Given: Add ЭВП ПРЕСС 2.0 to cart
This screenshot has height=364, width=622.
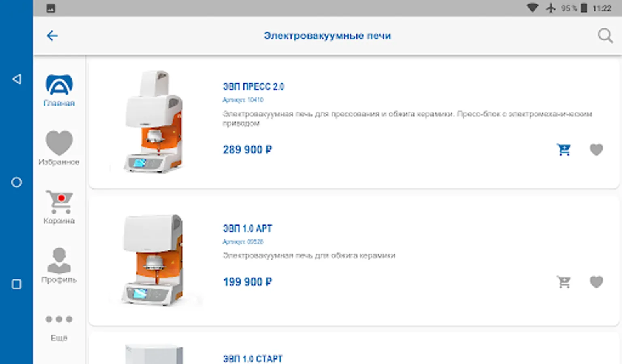Looking at the screenshot, I should (x=564, y=150).
